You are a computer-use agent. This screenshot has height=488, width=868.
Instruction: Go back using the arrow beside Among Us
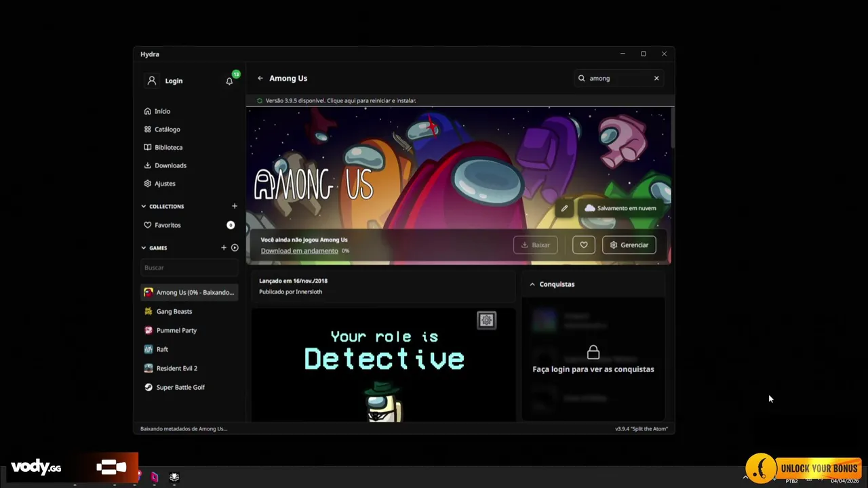tap(260, 79)
